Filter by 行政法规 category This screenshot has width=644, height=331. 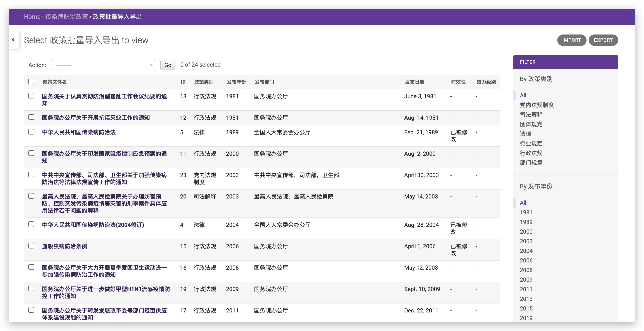point(531,153)
